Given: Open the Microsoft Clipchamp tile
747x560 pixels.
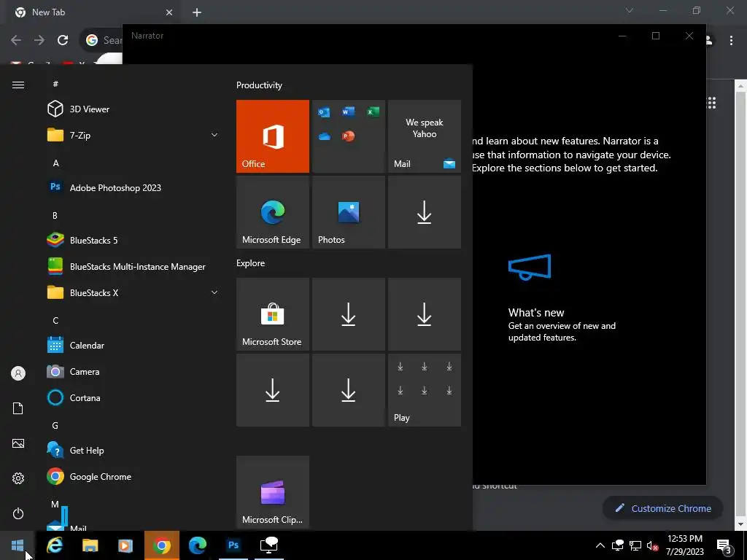Looking at the screenshot, I should point(273,492).
